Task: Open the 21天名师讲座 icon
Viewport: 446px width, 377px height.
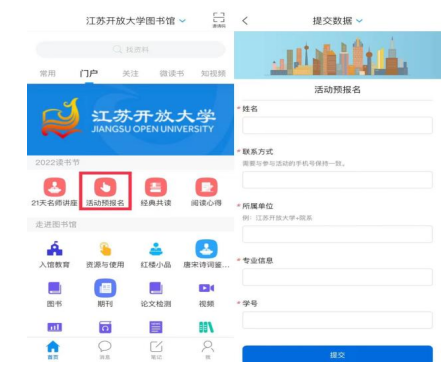Action: point(55,187)
